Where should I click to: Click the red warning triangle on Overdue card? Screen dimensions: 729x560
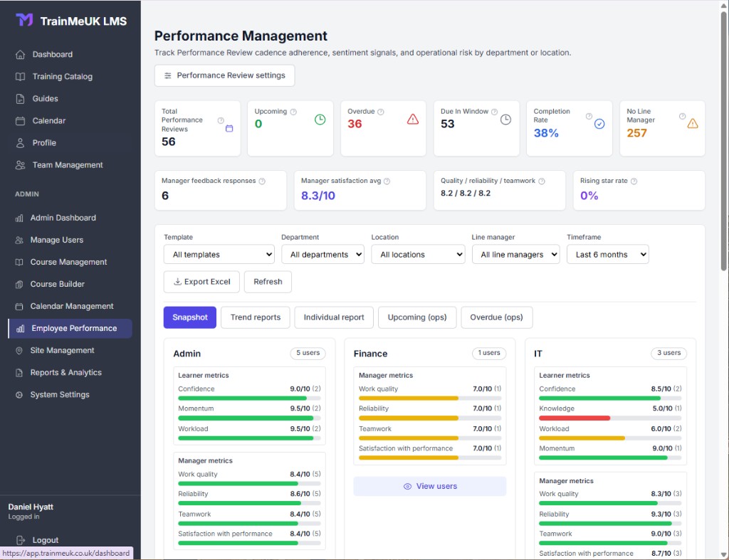pyautogui.click(x=413, y=120)
